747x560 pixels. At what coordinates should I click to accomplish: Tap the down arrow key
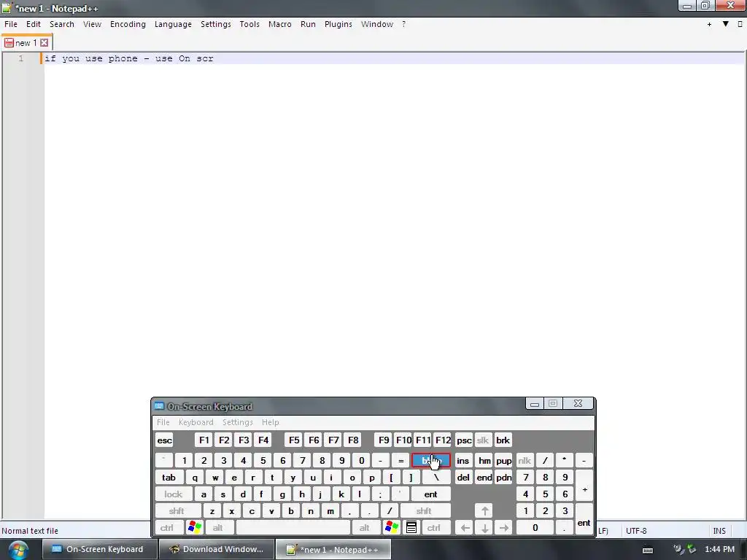tap(484, 528)
